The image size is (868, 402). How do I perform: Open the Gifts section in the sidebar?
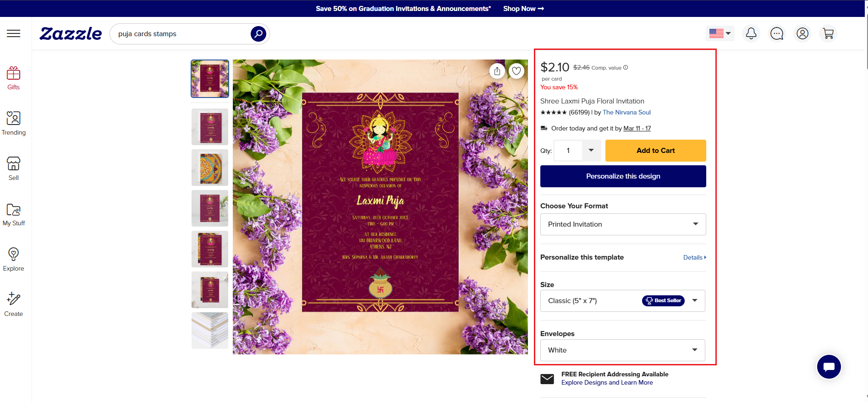pos(14,78)
